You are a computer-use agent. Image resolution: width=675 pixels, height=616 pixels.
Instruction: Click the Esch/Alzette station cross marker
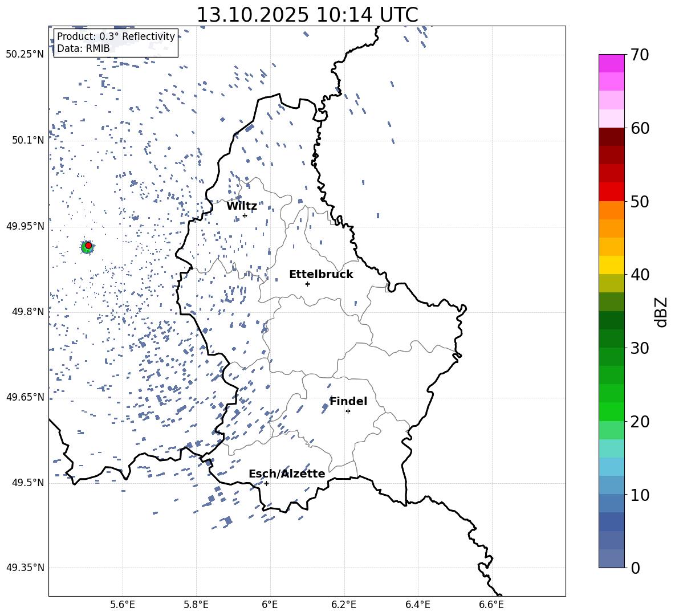(x=266, y=483)
